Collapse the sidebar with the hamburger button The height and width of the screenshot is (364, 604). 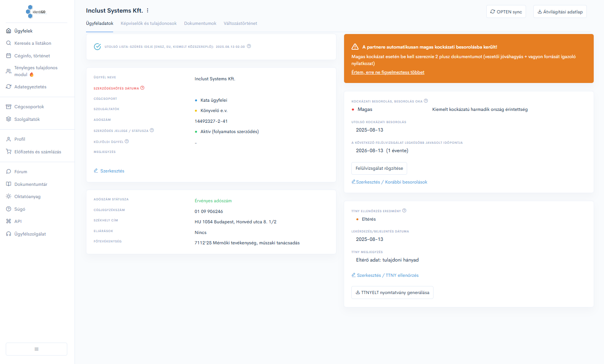[x=36, y=349]
